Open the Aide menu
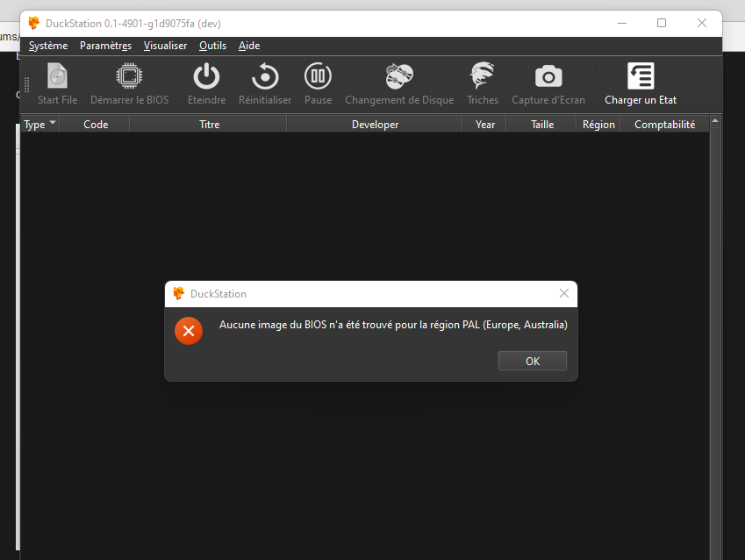Screen dimensions: 745x560 click(249, 46)
